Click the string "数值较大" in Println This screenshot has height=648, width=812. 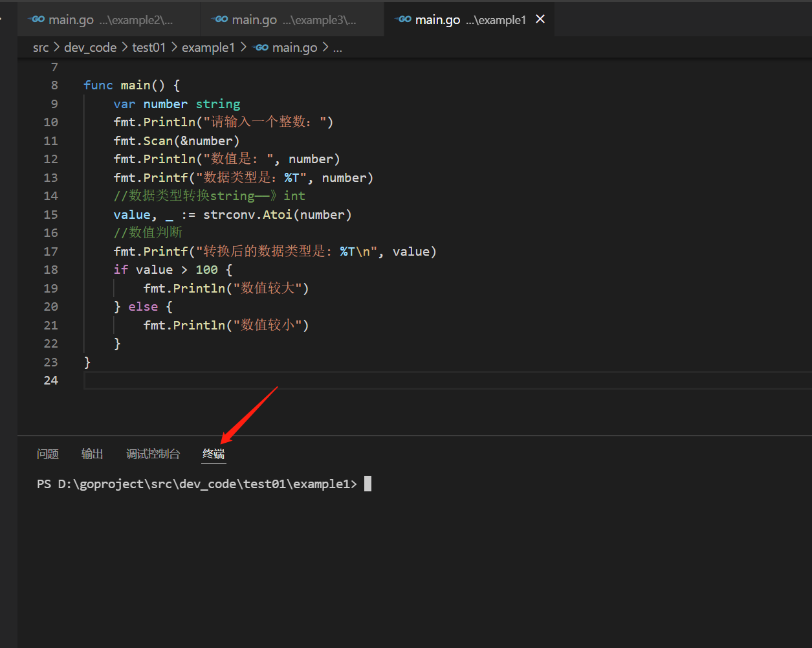point(268,289)
